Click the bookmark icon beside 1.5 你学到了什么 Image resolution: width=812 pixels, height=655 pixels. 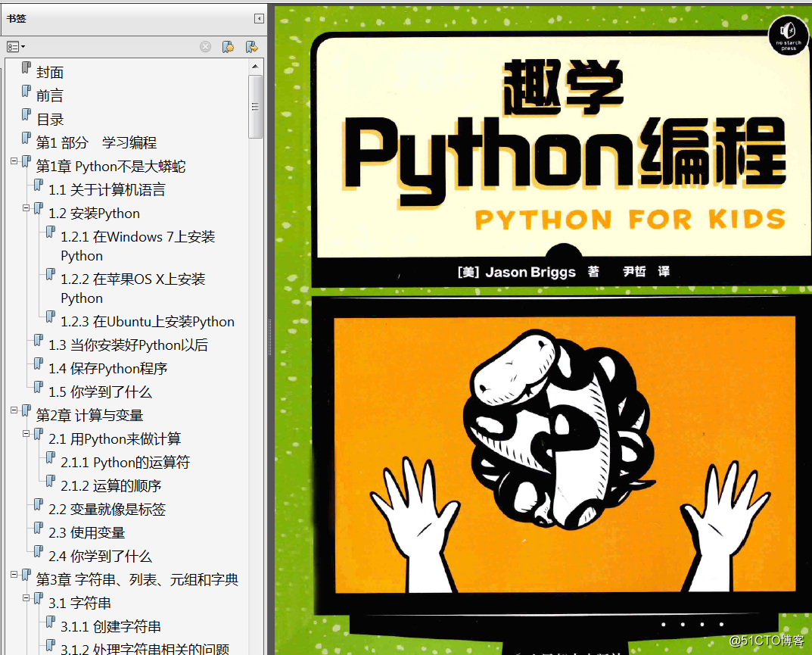coord(39,387)
